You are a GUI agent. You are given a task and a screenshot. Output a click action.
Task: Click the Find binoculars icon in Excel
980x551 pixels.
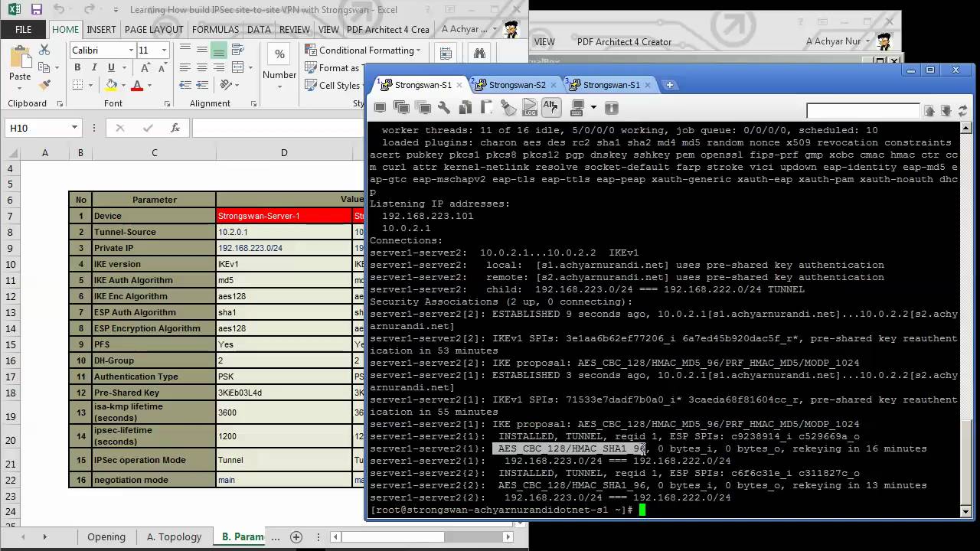pyautogui.click(x=479, y=54)
